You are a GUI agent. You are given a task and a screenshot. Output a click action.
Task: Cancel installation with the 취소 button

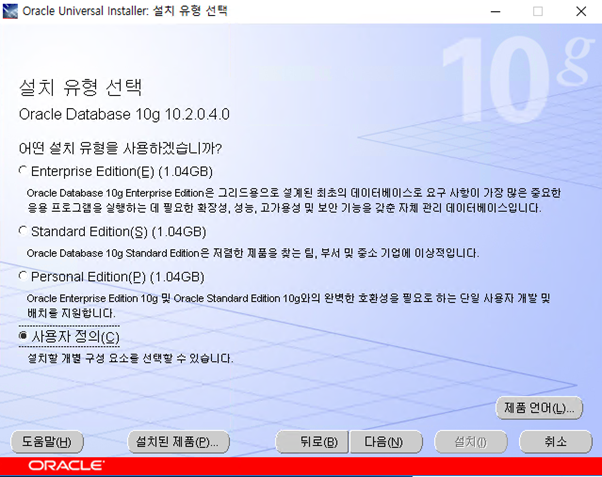point(556,442)
